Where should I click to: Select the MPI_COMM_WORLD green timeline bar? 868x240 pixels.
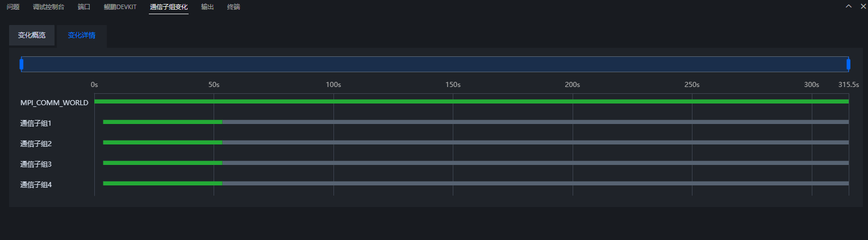pyautogui.click(x=471, y=101)
